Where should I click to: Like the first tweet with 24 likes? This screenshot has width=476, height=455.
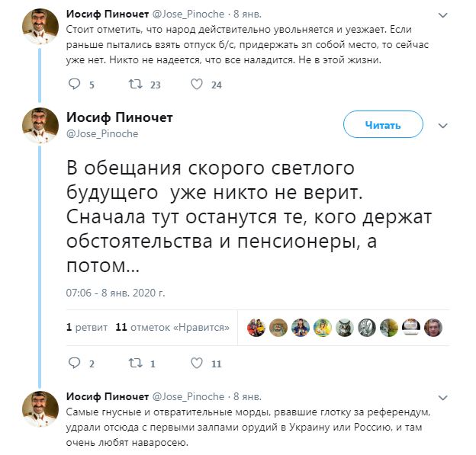[x=197, y=85]
